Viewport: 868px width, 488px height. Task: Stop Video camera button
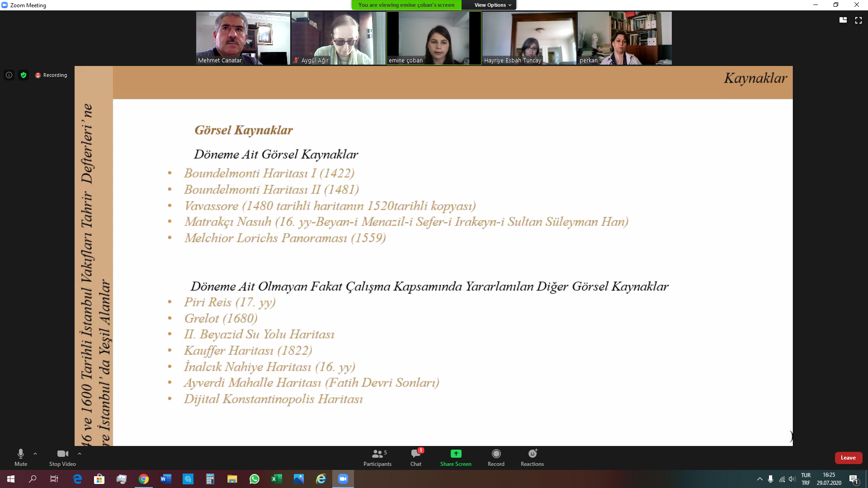click(x=62, y=457)
